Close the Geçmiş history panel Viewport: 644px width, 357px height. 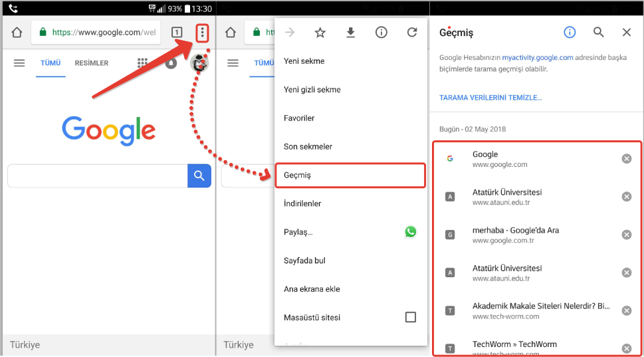(627, 33)
